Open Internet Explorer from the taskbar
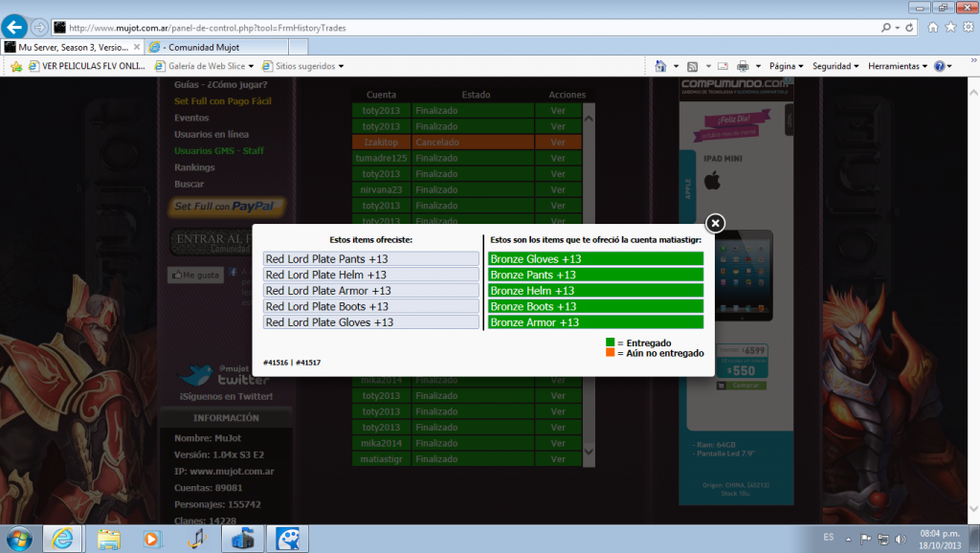 pos(62,538)
